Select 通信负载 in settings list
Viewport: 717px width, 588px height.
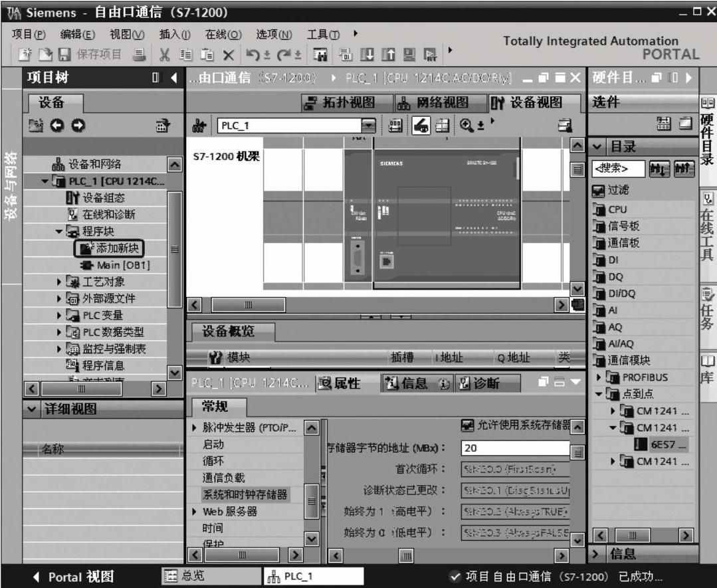[x=223, y=478]
